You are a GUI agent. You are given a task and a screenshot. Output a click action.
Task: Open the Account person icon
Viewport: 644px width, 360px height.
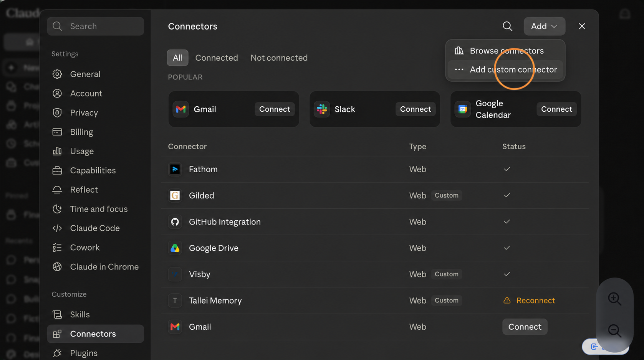point(57,93)
